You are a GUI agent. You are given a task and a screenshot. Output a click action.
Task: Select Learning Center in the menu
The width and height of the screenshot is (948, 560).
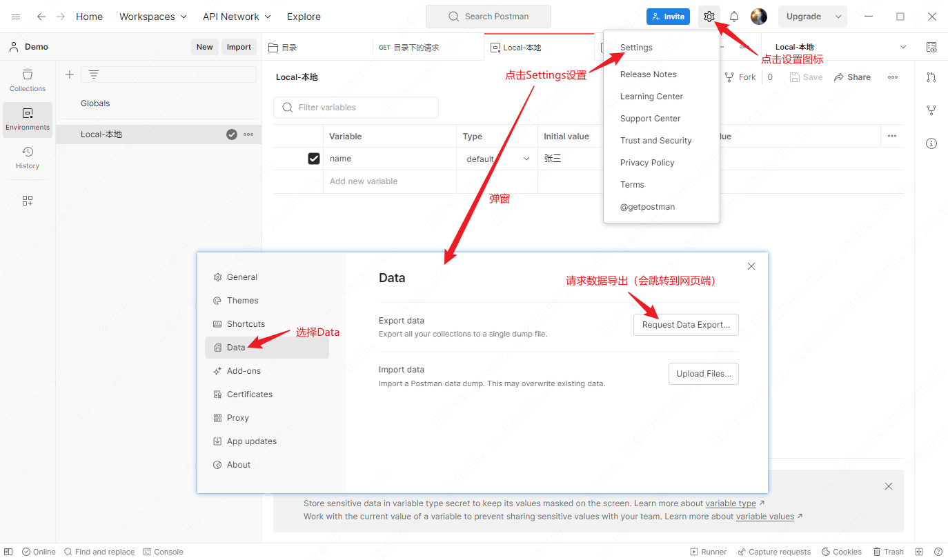pyautogui.click(x=651, y=97)
